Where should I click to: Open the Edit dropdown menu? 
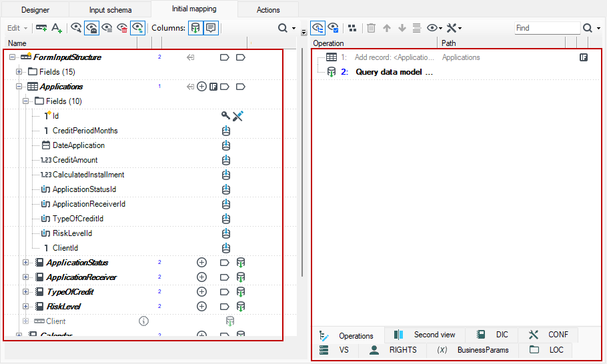(17, 28)
